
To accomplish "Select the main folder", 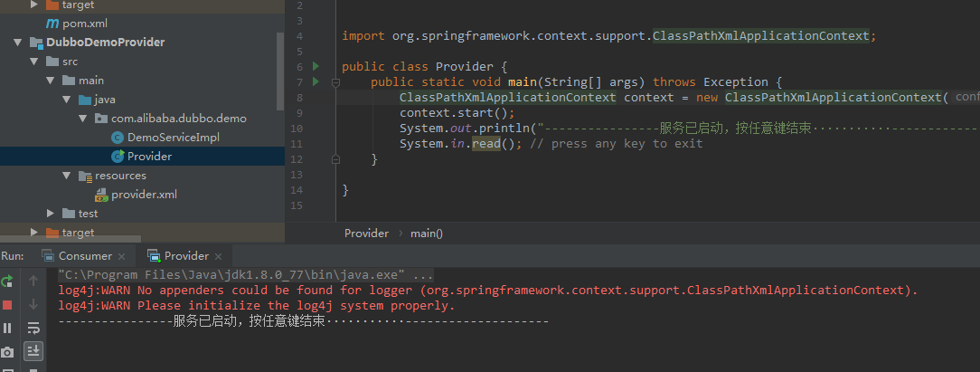I will coord(91,81).
